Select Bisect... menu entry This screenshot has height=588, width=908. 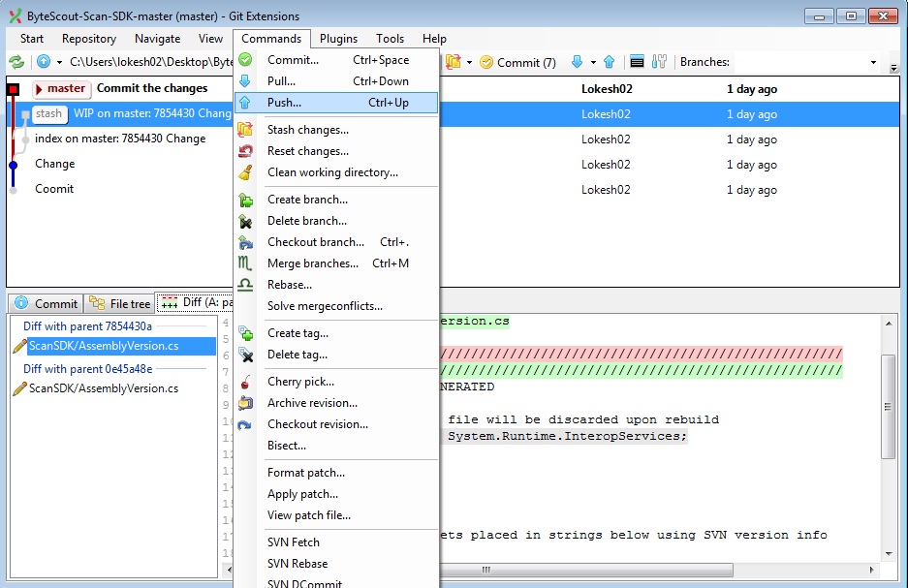coord(336,446)
